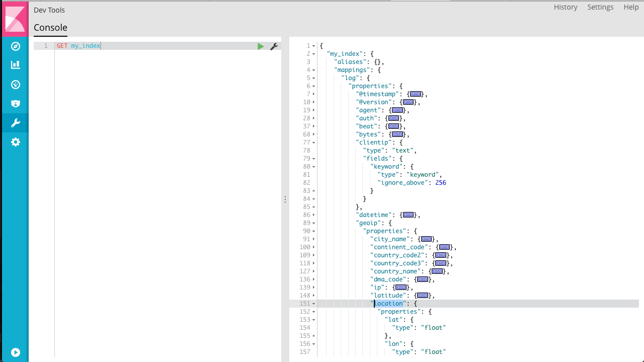Click folded placeholder badge of "dma_code"
Image resolution: width=644 pixels, height=362 pixels.
pos(423,279)
